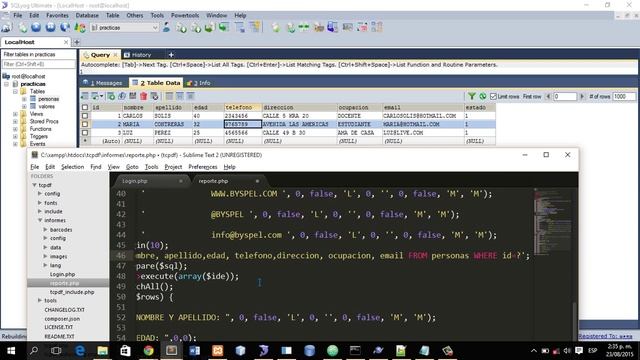Open the User Manager icon beside database combo
The width and height of the screenshot is (640, 360).
(166, 27)
